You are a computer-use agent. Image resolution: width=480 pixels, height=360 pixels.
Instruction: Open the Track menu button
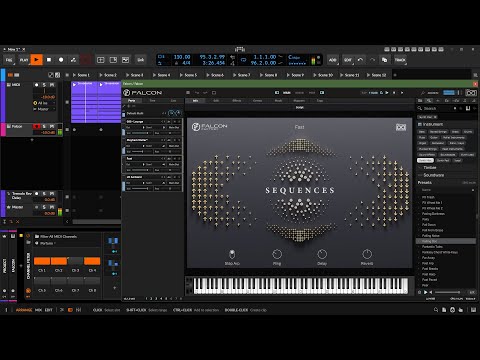[x=400, y=60]
